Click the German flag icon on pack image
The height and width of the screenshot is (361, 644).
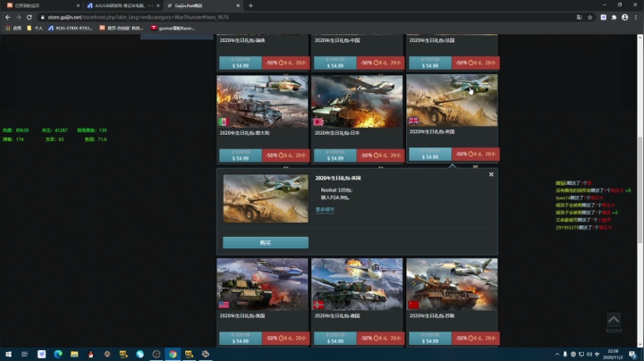(318, 305)
